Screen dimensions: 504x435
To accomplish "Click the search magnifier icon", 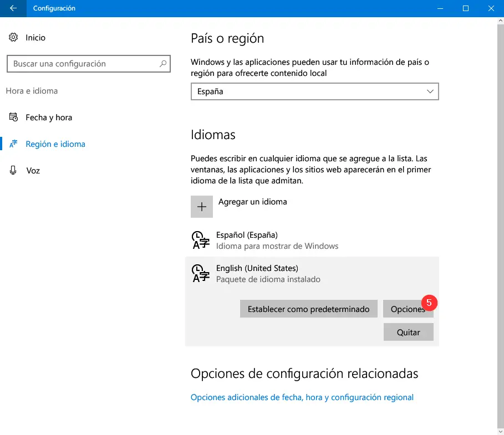I will click(x=163, y=64).
